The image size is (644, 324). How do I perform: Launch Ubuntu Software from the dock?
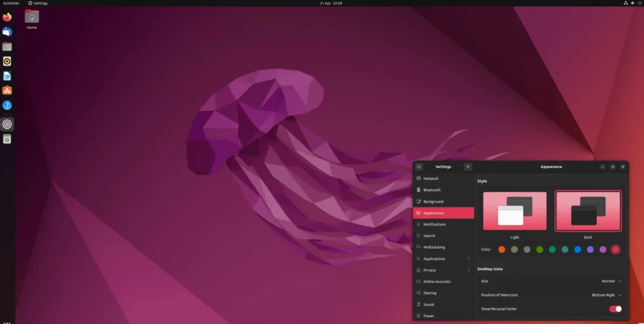pos(7,90)
